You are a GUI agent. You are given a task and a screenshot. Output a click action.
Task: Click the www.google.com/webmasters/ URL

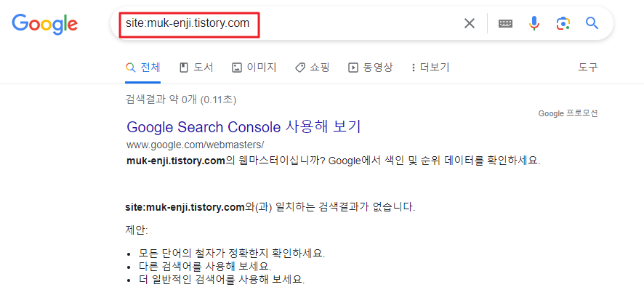[x=195, y=145]
